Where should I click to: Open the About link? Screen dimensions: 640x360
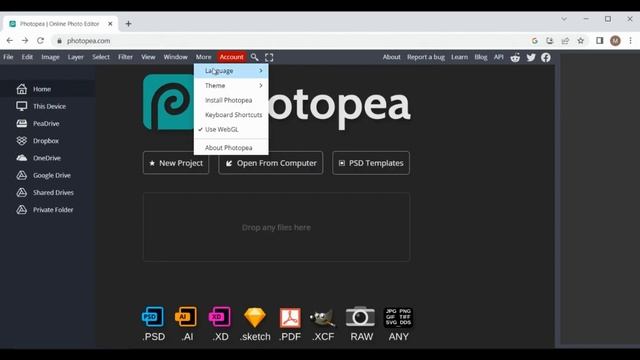(x=391, y=57)
